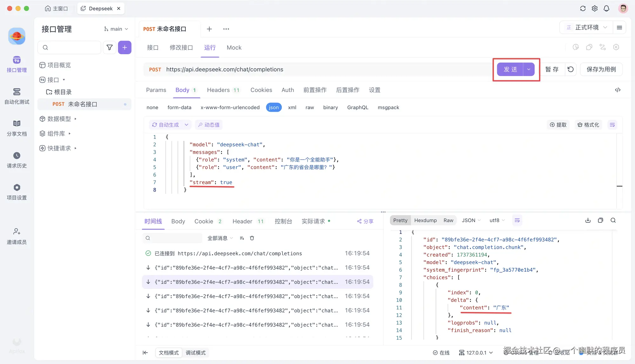Open the notification bell icon
The height and width of the screenshot is (364, 635).
(x=606, y=9)
